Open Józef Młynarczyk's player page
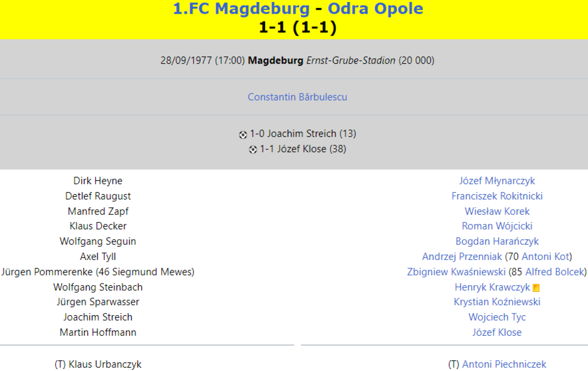The image size is (588, 371). tap(497, 181)
